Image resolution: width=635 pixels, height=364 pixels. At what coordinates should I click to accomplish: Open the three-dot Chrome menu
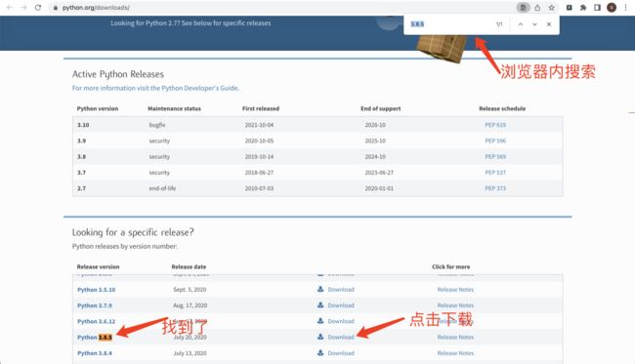tap(625, 7)
